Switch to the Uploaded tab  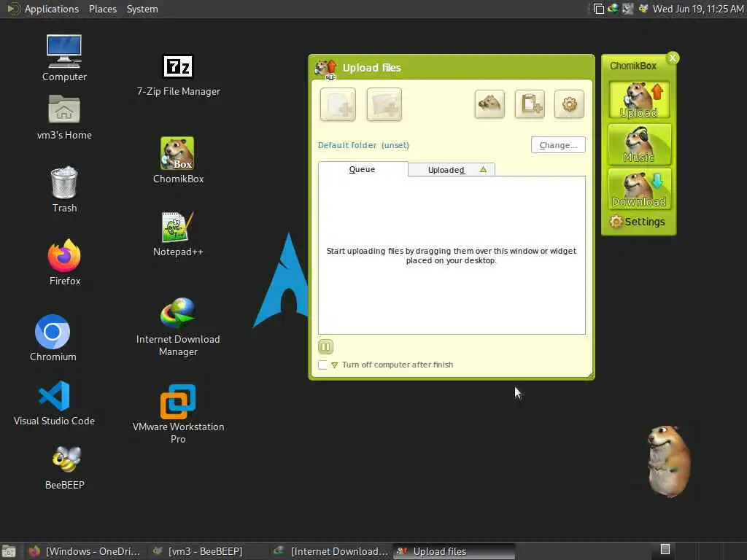pos(451,169)
